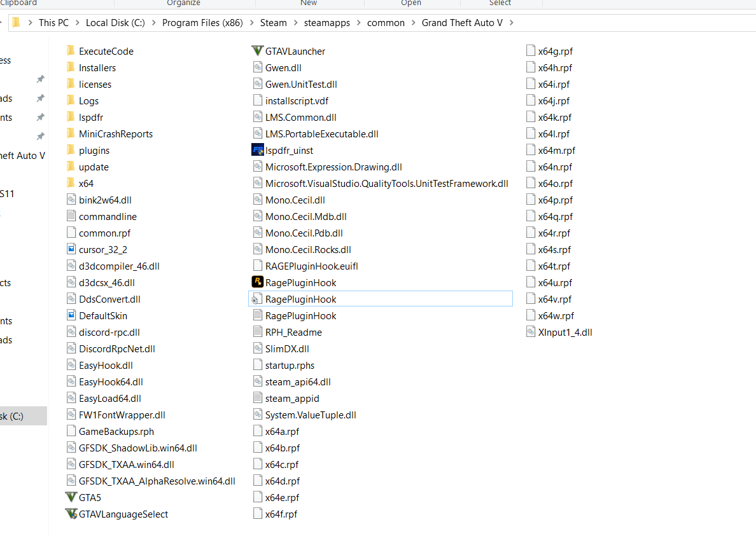Click the common.rpf file icon

coord(71,233)
